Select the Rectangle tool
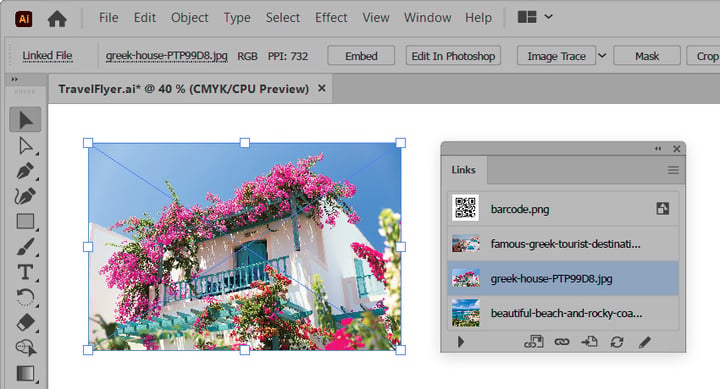The height and width of the screenshot is (389, 720). coord(25,221)
